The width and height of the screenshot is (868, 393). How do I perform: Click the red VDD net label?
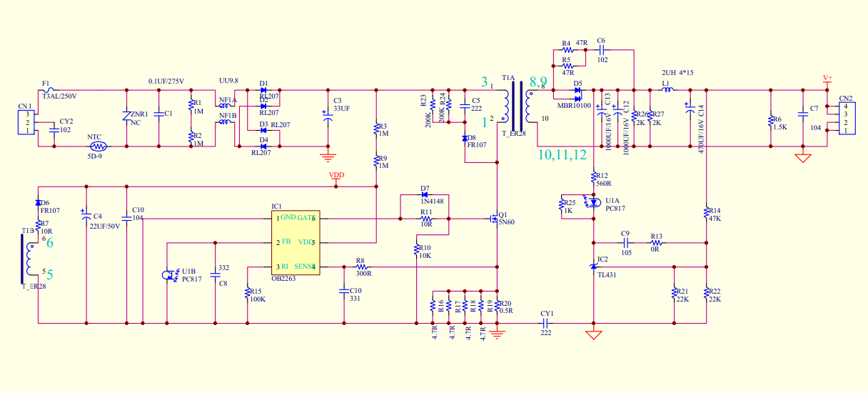(x=336, y=175)
